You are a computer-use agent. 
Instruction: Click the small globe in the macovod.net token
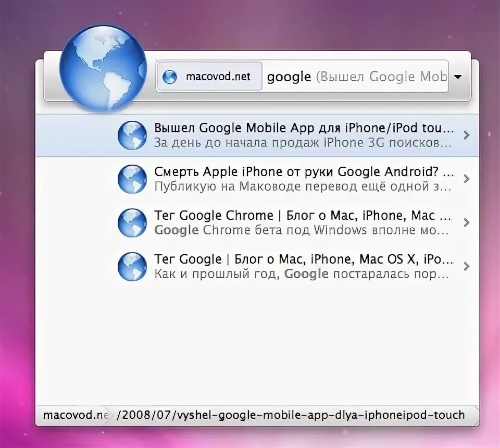coord(170,77)
